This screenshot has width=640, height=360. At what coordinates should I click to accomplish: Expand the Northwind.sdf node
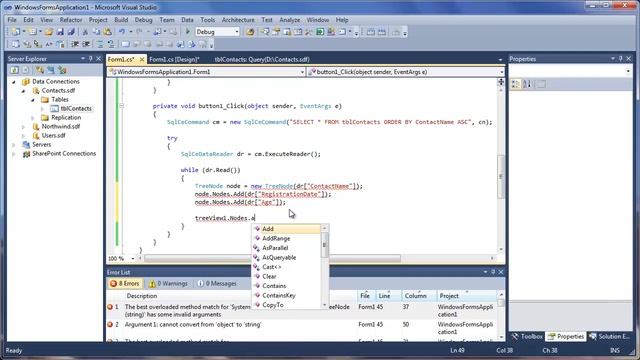[x=24, y=127]
